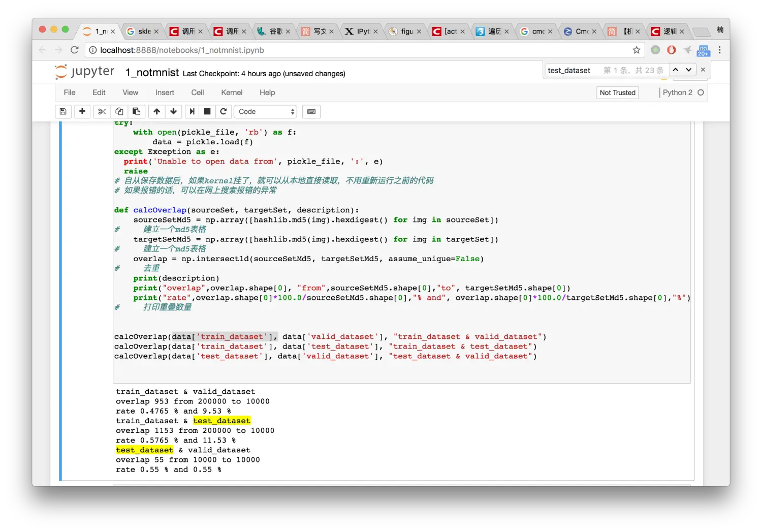Click the calcOverlap function name in def line
The width and height of the screenshot is (762, 532).
(x=160, y=210)
